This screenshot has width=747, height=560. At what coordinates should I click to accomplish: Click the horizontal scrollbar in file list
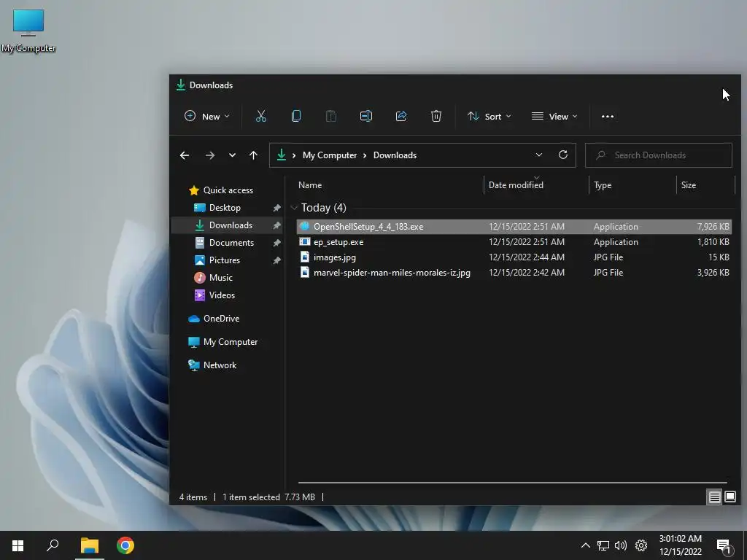coord(513,483)
